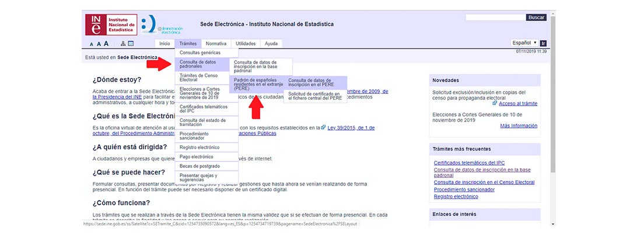644x238 pixels.
Task: Select the medium font size A icon
Action: tap(99, 44)
